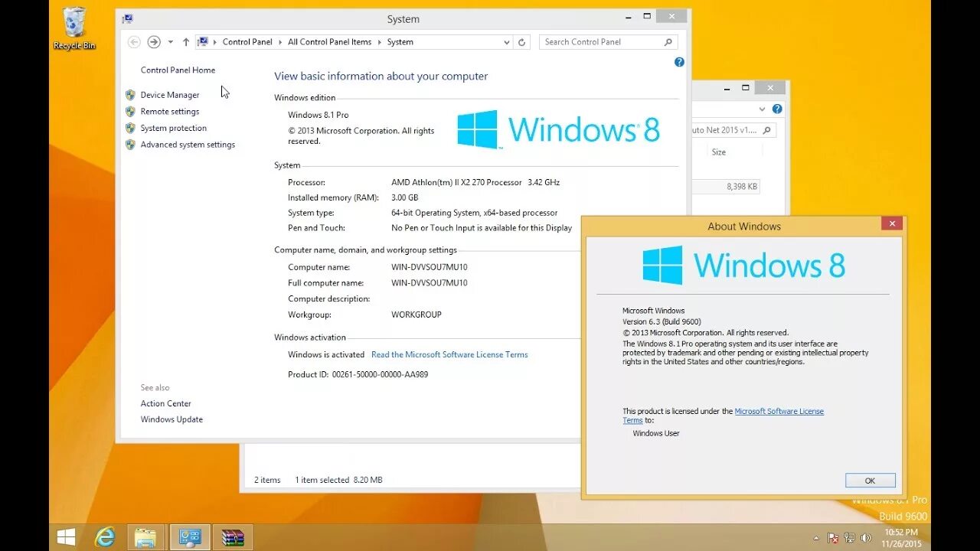Click the shield icon beside Remote settings

[x=130, y=111]
